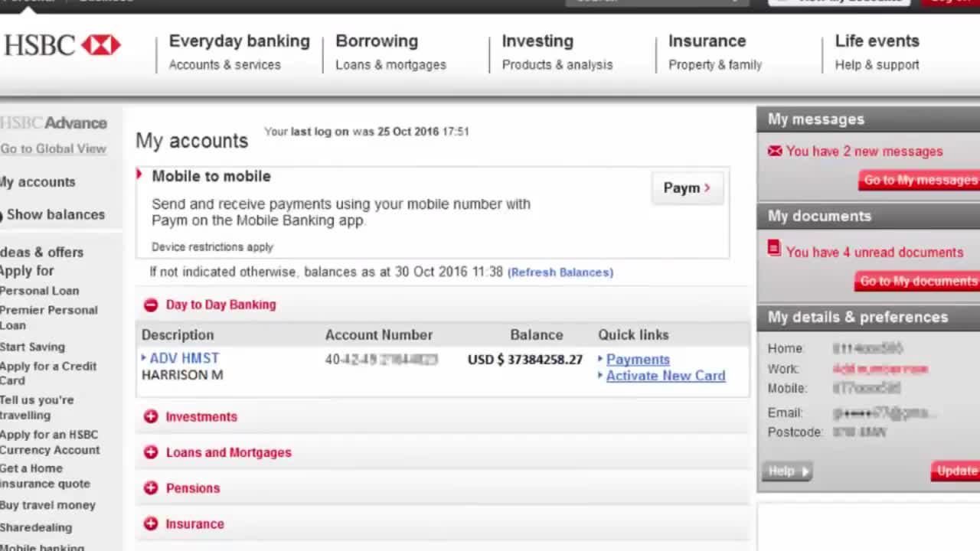This screenshot has height=551, width=980.
Task: Open the Investing menu
Action: pyautogui.click(x=537, y=41)
